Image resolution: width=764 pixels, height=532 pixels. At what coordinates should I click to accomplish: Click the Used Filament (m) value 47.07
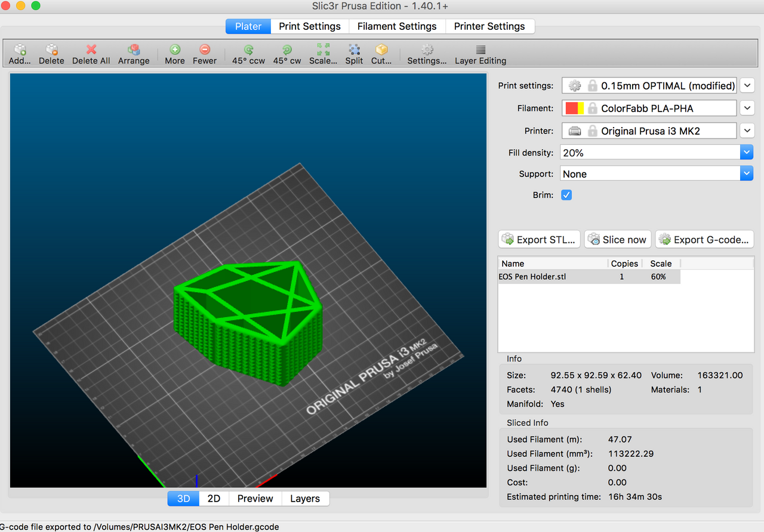coord(620,440)
